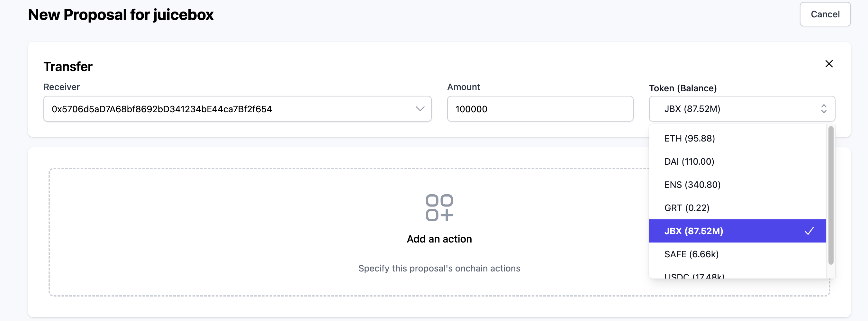Open the Token (Balance) dropdown

742,109
